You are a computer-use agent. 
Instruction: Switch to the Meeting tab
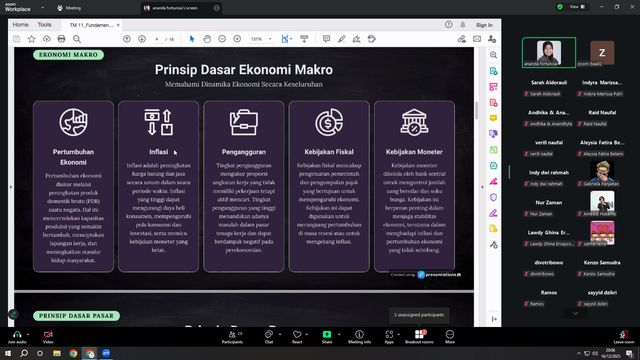(69, 8)
